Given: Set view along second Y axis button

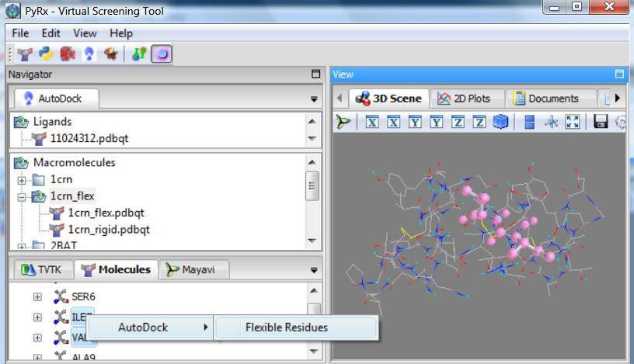Looking at the screenshot, I should pyautogui.click(x=437, y=122).
